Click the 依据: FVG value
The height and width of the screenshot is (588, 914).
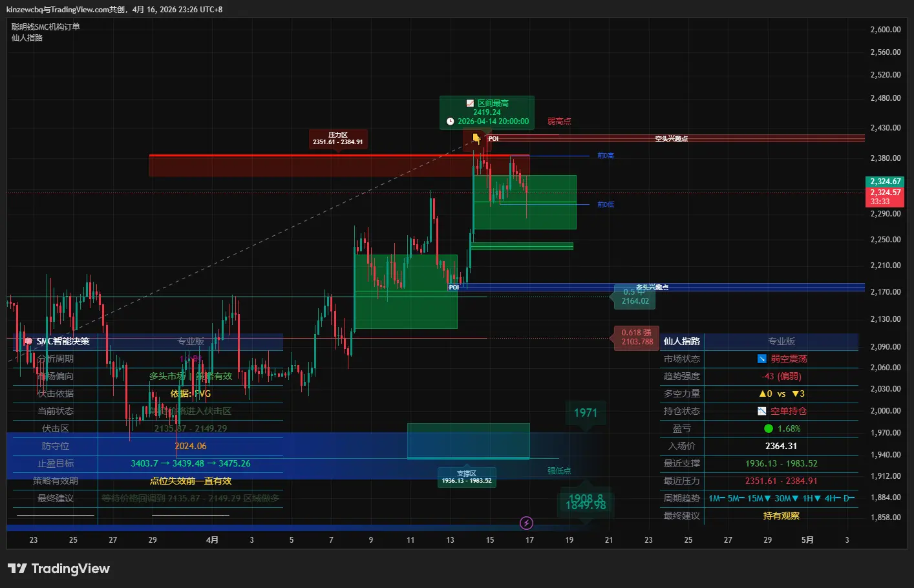click(x=191, y=394)
